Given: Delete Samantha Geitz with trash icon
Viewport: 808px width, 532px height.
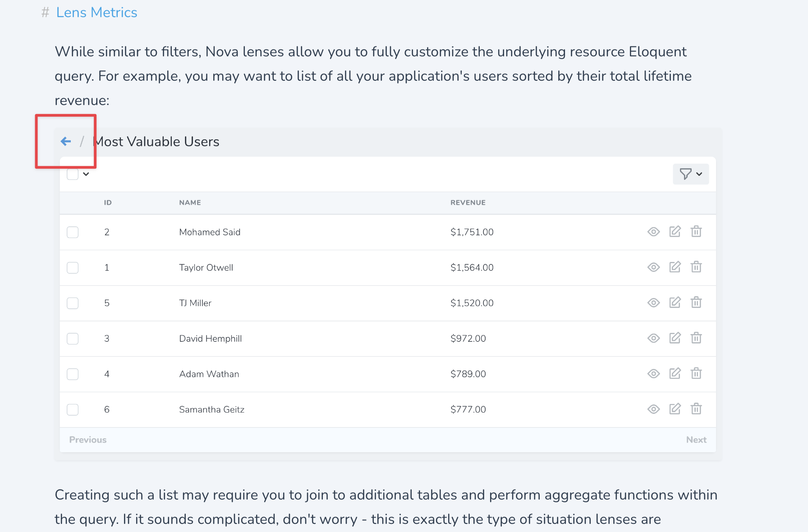Looking at the screenshot, I should [696, 409].
